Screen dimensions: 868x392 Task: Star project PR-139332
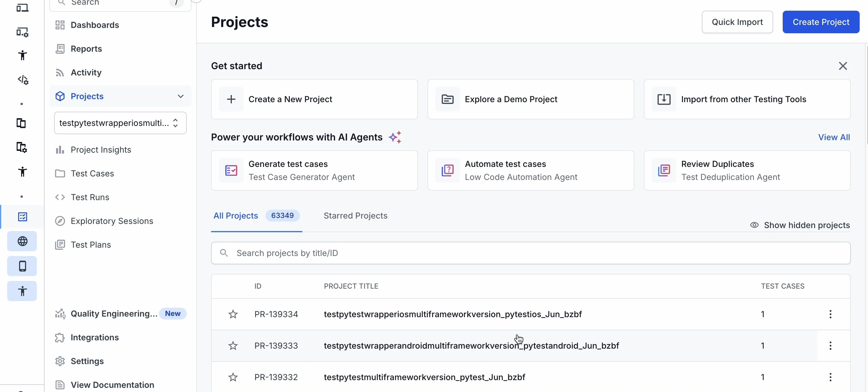233,377
